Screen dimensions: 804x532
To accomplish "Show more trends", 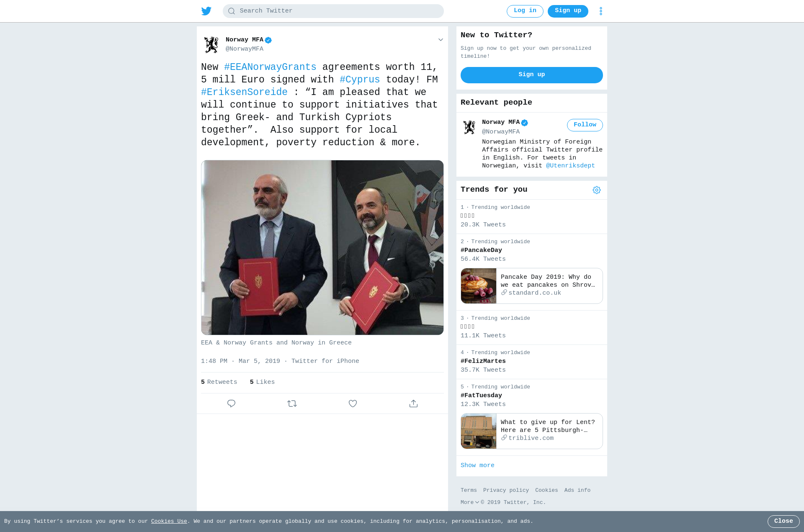I will (477, 465).
